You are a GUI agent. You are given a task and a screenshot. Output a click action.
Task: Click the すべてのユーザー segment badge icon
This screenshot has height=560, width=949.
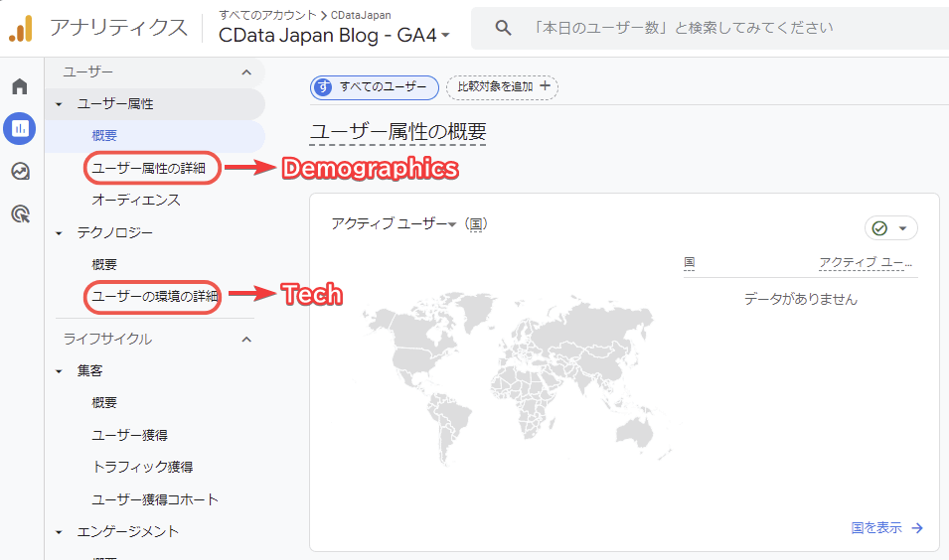click(x=324, y=87)
